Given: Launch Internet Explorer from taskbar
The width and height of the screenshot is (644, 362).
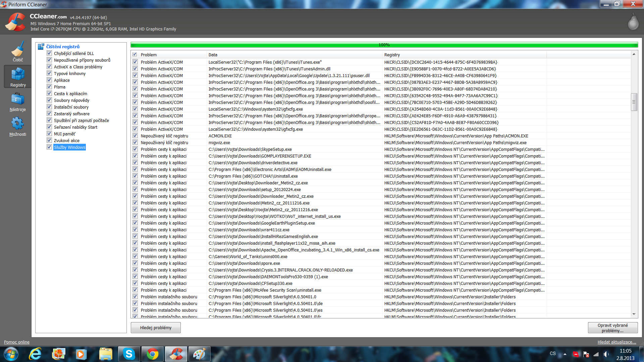Looking at the screenshot, I should click(x=35, y=354).
